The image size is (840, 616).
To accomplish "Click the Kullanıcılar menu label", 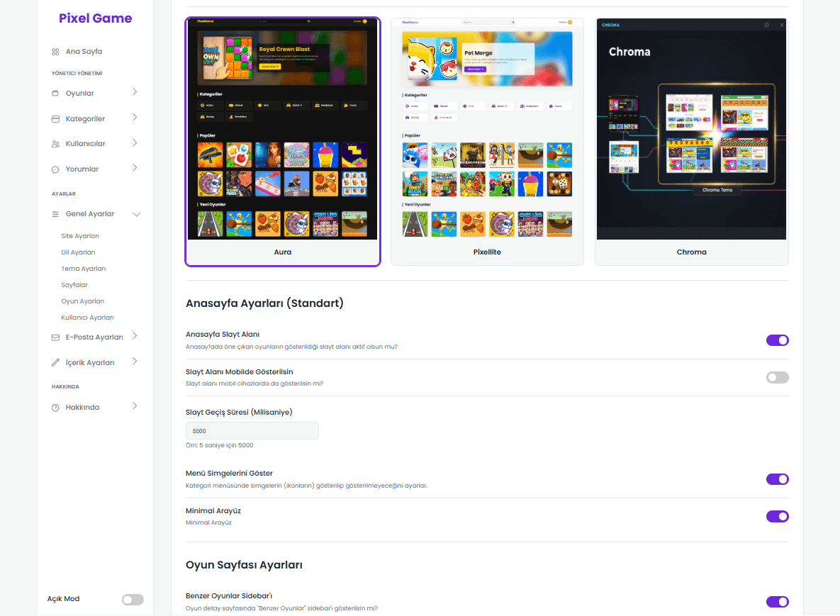I will coord(85,144).
